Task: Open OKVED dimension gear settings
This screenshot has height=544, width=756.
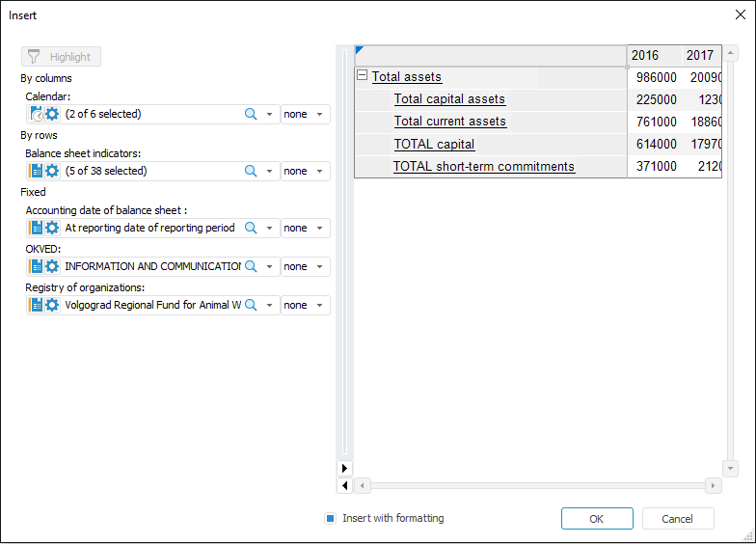Action: [x=52, y=266]
